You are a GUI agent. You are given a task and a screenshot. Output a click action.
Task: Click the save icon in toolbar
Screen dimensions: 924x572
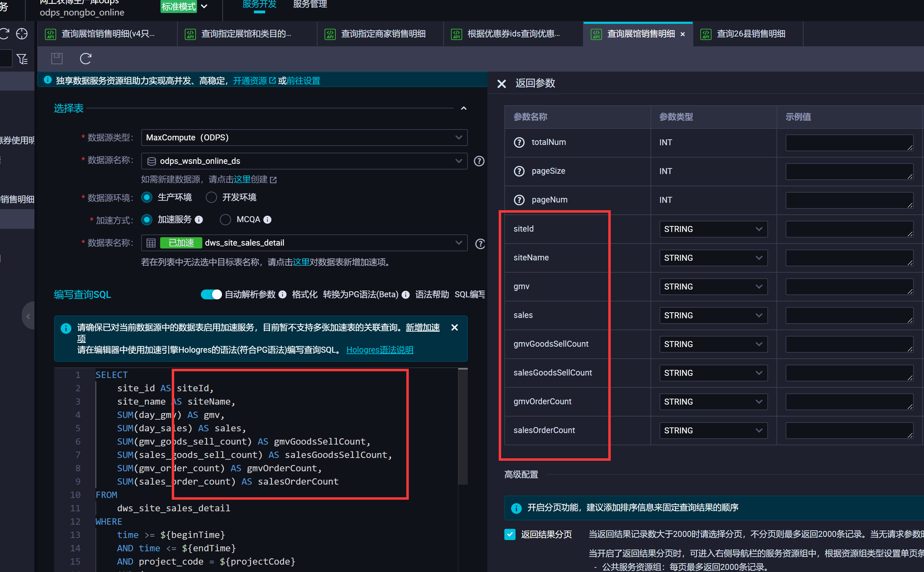point(57,59)
